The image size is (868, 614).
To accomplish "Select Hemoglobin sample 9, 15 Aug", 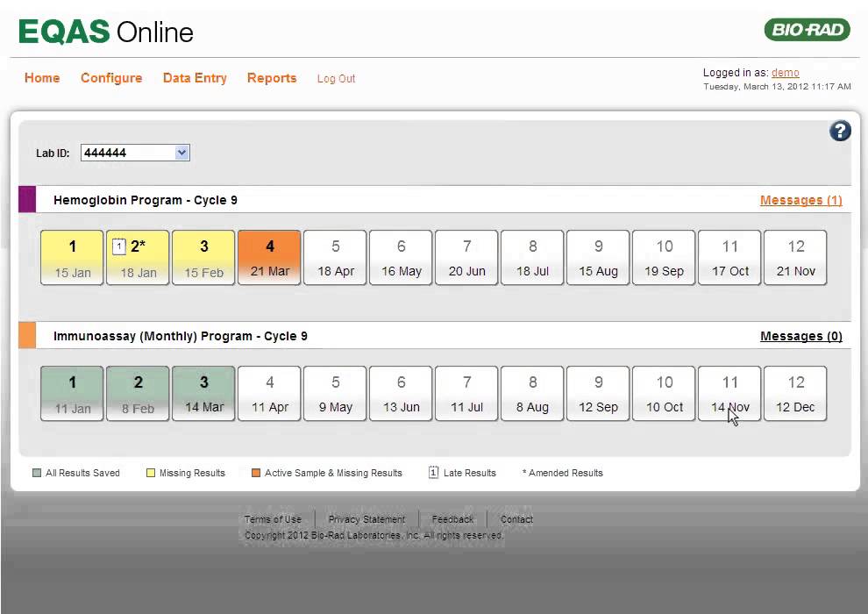I will pos(599,258).
